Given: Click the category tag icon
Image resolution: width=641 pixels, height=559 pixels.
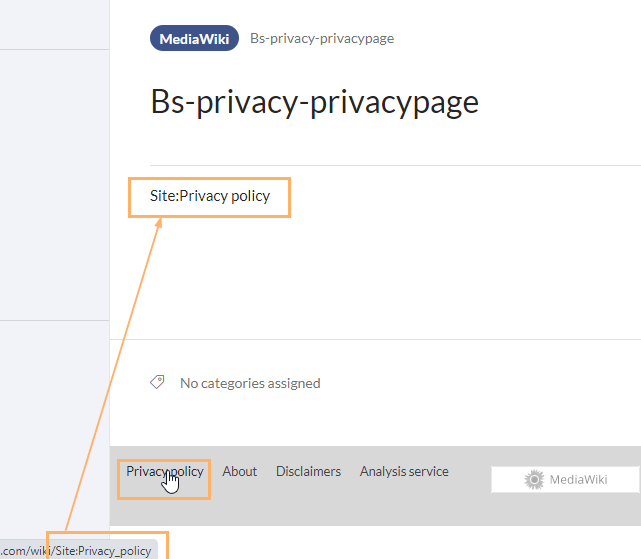Looking at the screenshot, I should [157, 382].
